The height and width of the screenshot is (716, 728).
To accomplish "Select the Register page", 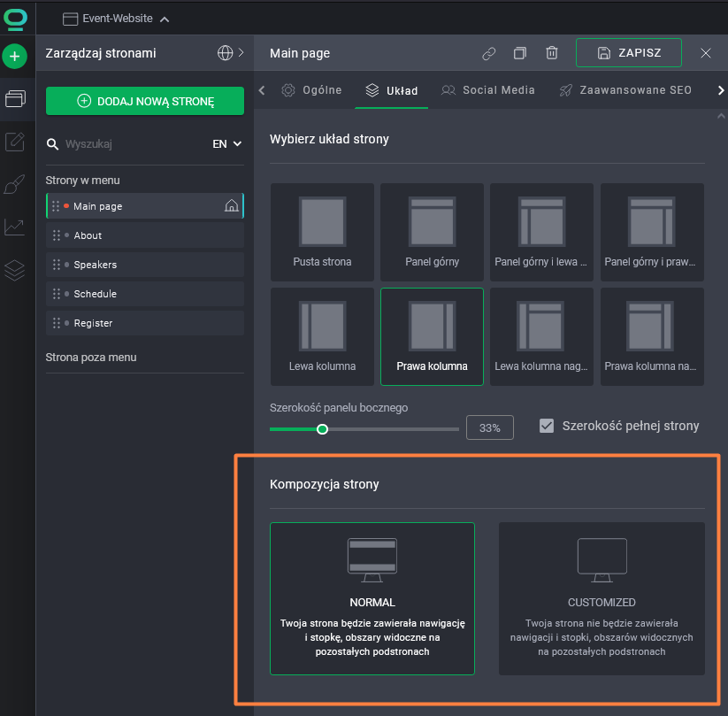I will [x=145, y=323].
